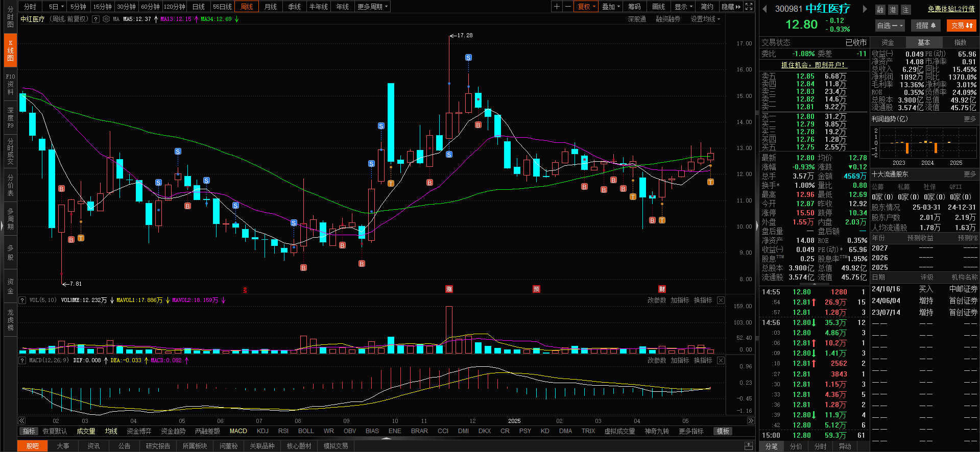Expand 十大流通股东 更多 link
The image size is (980, 452).
pos(970,174)
